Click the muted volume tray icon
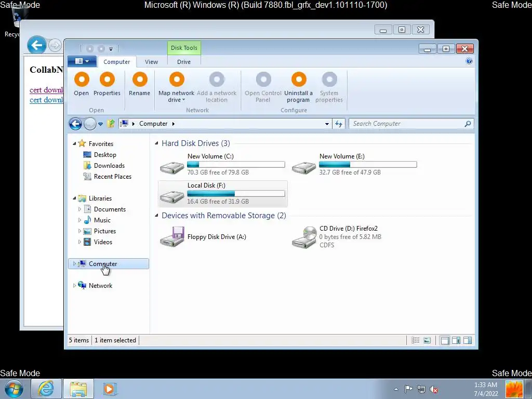 click(x=434, y=390)
